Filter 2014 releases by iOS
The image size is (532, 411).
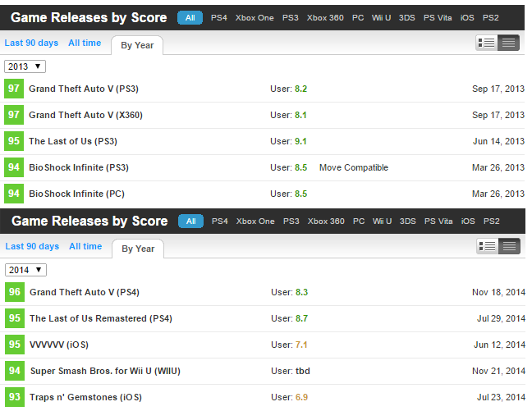coord(468,221)
